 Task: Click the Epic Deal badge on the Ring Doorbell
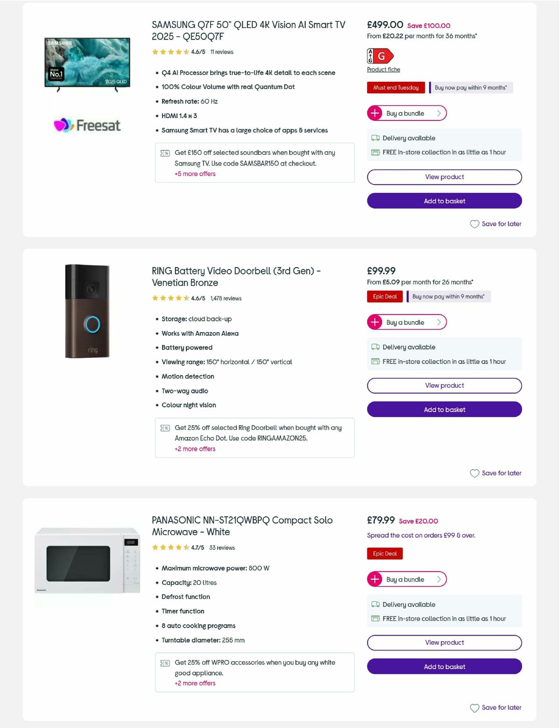pos(385,296)
